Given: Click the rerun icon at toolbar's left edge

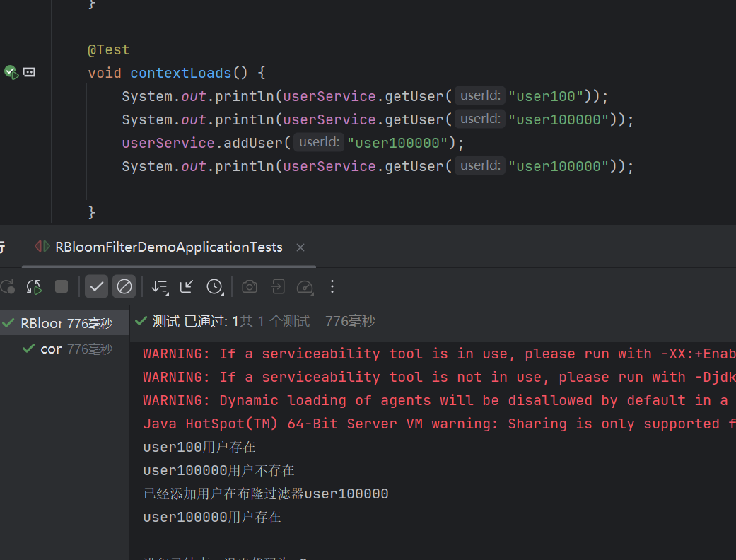Looking at the screenshot, I should 7,286.
